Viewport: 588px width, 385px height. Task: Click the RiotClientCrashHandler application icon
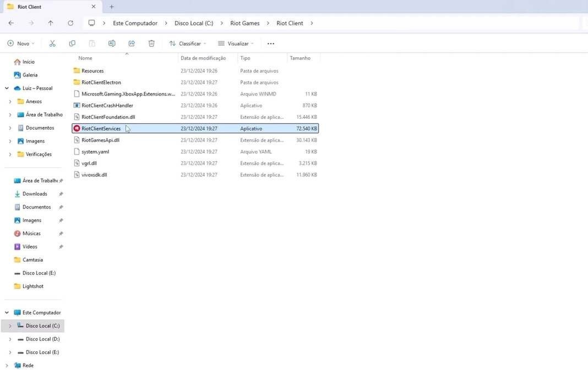77,105
